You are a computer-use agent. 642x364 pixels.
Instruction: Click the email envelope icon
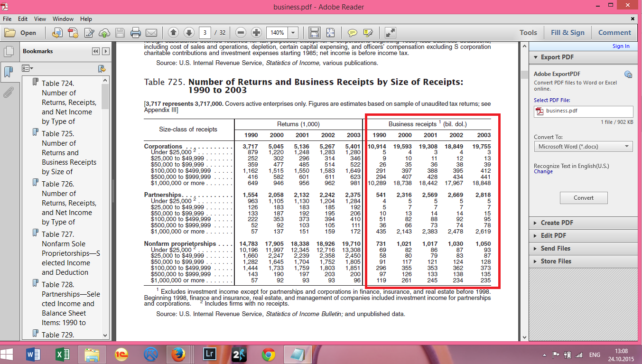[151, 33]
